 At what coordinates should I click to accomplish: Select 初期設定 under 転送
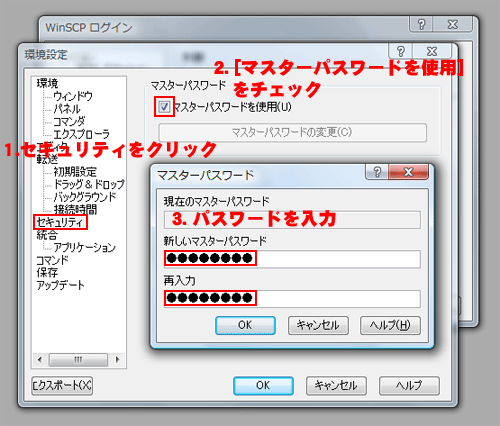(75, 172)
